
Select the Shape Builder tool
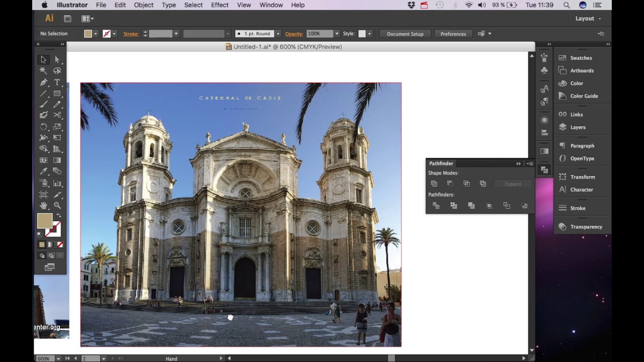44,149
